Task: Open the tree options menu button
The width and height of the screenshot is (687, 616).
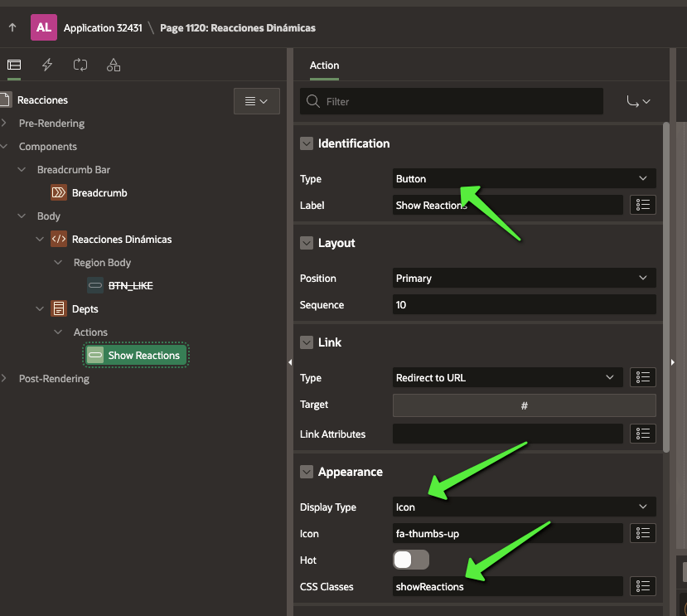Action: pos(256,101)
